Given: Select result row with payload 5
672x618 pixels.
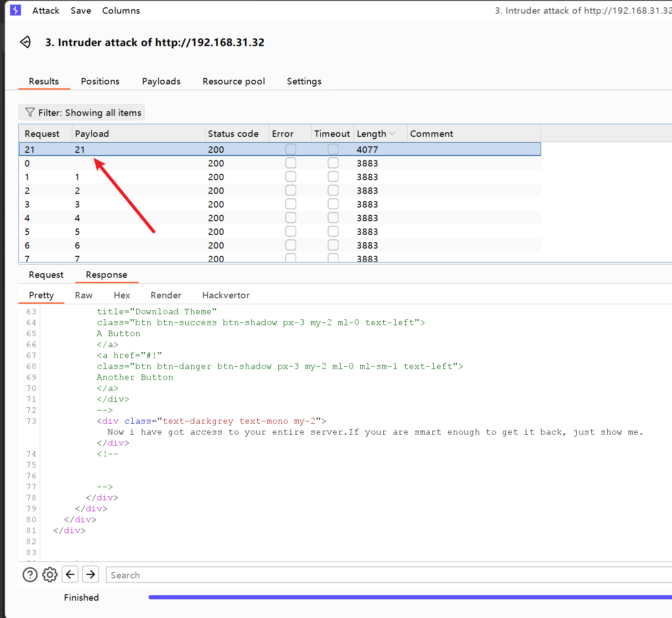Looking at the screenshot, I should coord(280,231).
